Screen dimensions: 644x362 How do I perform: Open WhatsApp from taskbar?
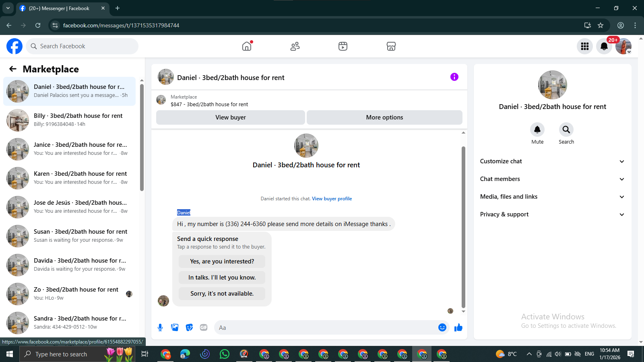click(x=225, y=354)
